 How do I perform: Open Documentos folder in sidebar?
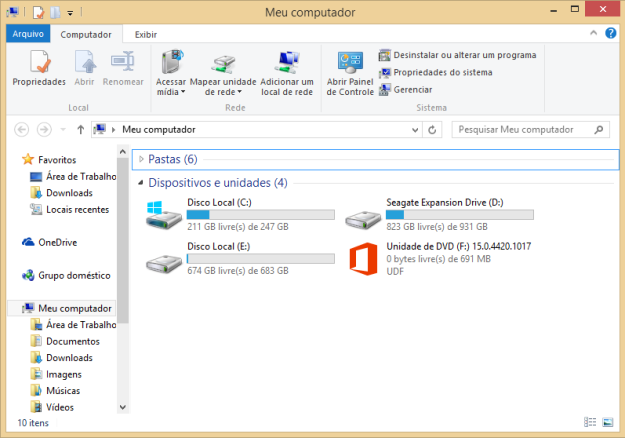point(65,341)
